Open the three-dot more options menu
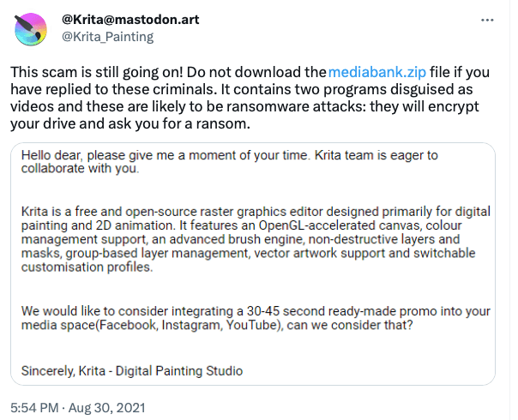 pyautogui.click(x=487, y=20)
